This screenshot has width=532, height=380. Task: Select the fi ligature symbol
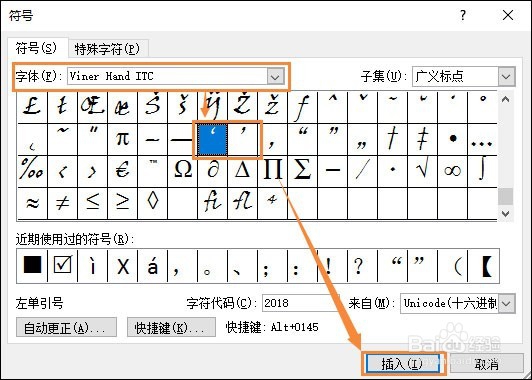coord(212,203)
